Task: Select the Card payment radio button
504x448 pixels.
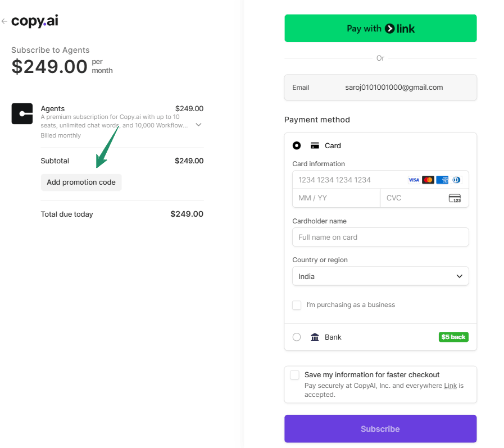Action: [297, 145]
